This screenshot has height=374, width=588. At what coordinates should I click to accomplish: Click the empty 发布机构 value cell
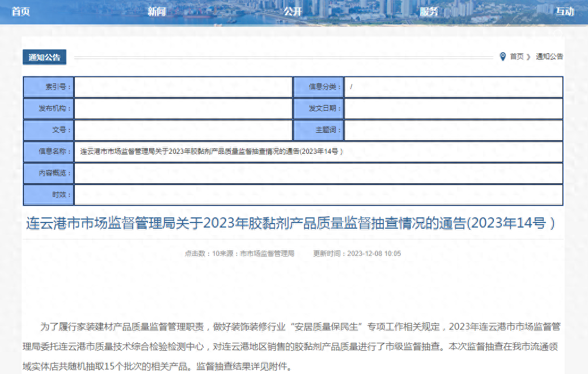coord(183,108)
